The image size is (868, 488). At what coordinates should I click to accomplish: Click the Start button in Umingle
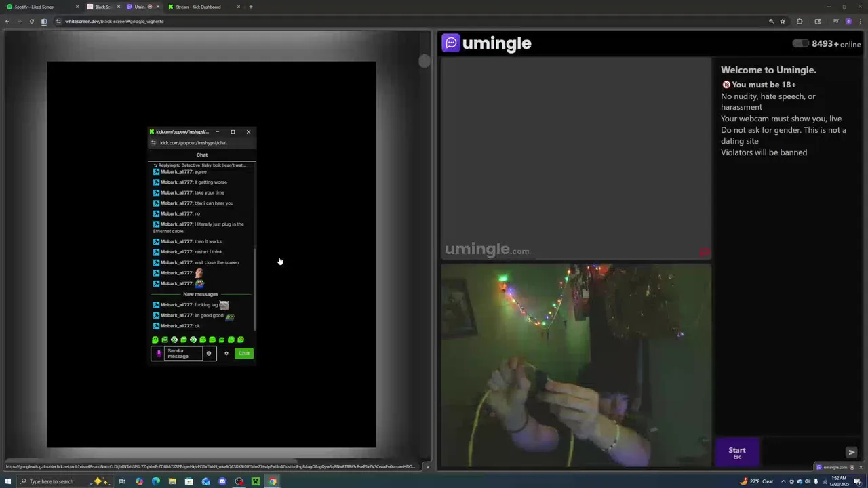pyautogui.click(x=737, y=452)
